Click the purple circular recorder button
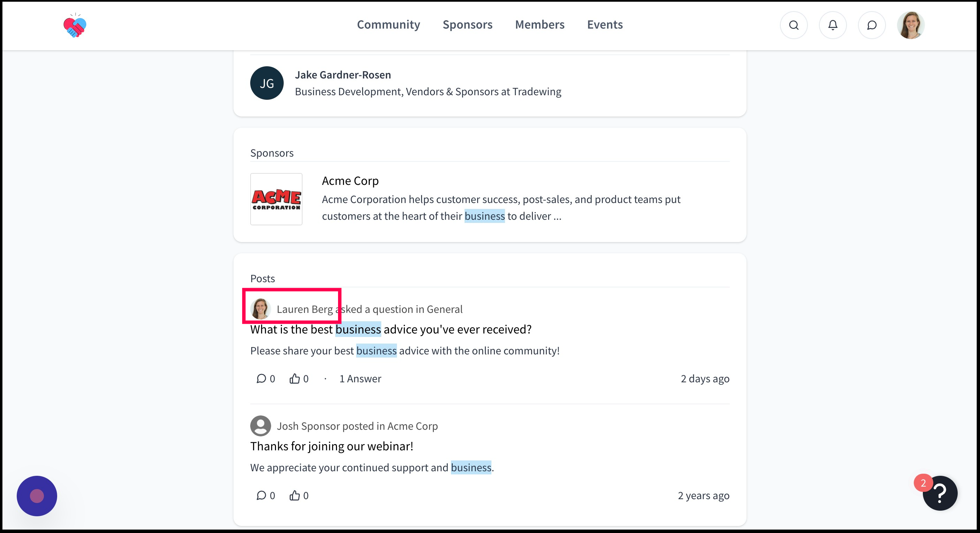The width and height of the screenshot is (980, 533). [x=37, y=496]
